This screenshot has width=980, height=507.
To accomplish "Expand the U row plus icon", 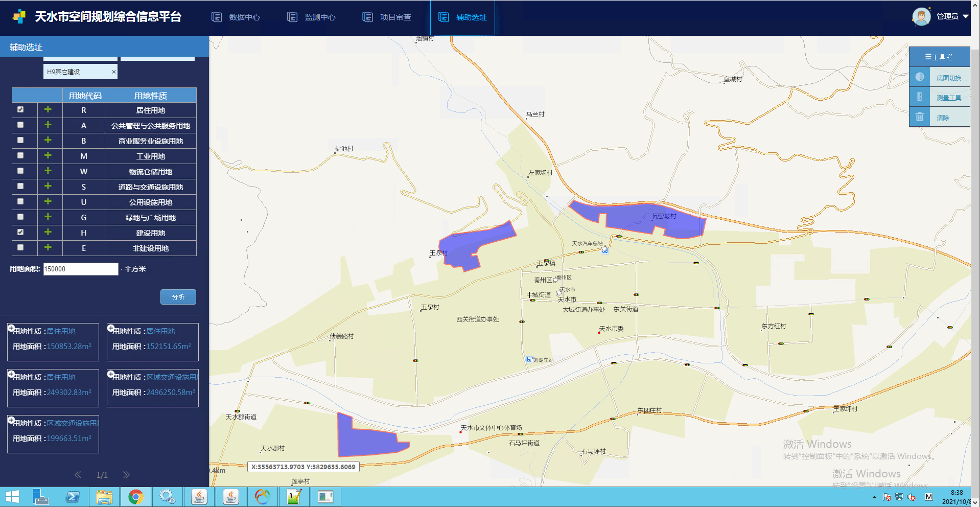I will (x=48, y=201).
